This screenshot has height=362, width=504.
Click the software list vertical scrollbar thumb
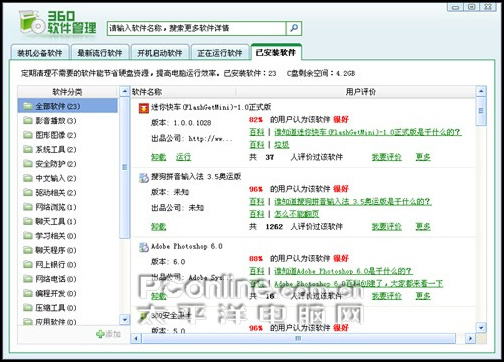point(481,111)
